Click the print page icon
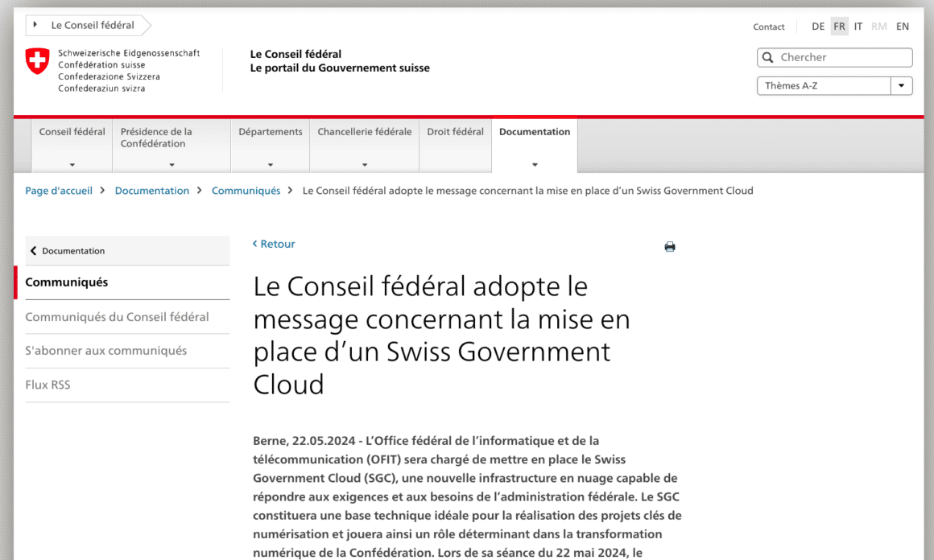 point(670,247)
